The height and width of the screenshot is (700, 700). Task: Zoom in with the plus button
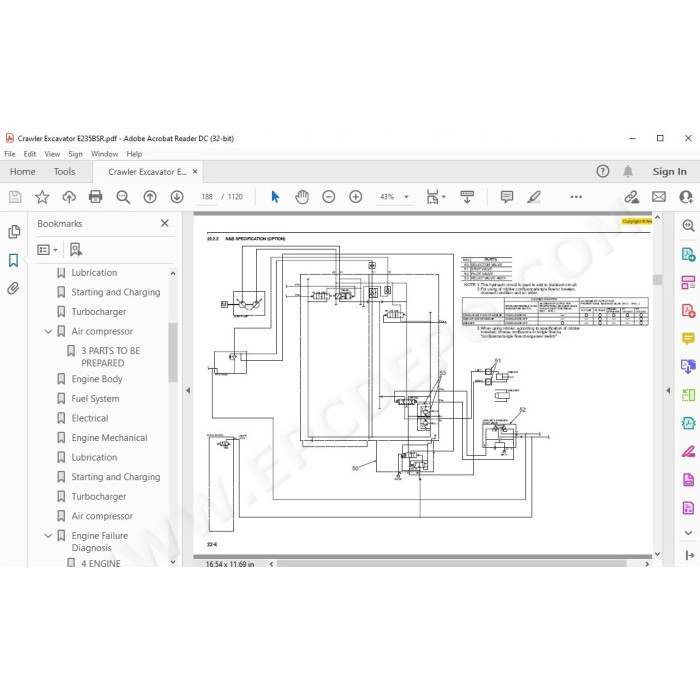click(356, 197)
